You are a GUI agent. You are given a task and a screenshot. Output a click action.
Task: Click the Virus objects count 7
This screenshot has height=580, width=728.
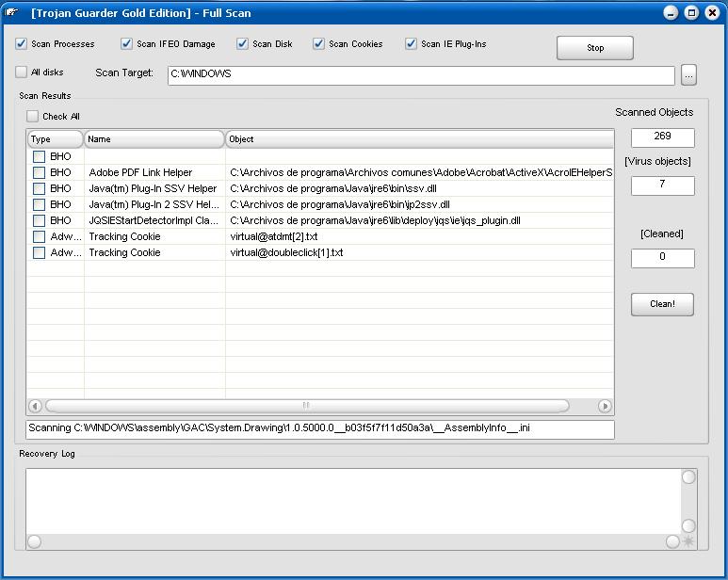pos(662,185)
